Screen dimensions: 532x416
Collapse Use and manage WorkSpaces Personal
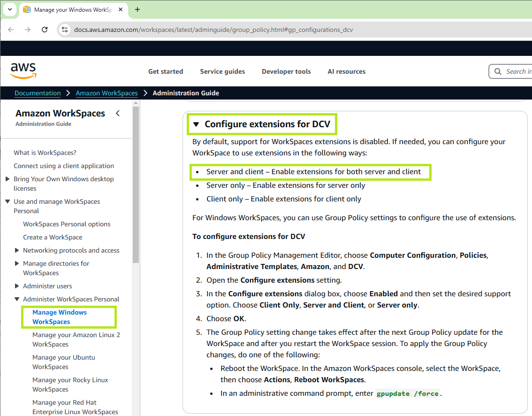click(x=8, y=201)
